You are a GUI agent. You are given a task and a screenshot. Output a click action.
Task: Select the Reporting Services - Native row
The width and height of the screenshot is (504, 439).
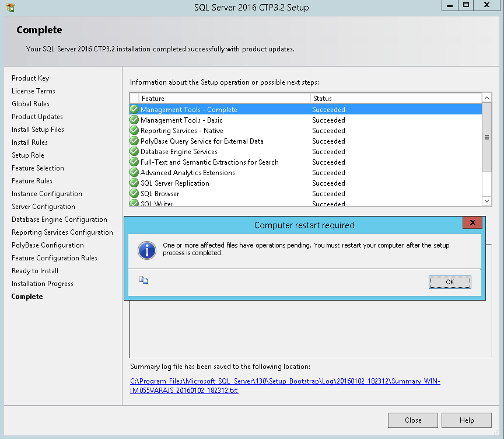pyautogui.click(x=306, y=131)
